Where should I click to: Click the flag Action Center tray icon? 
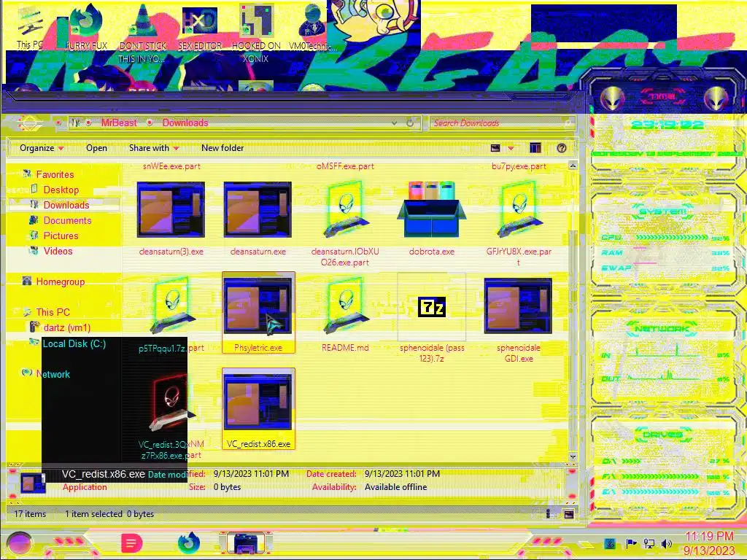coord(631,544)
